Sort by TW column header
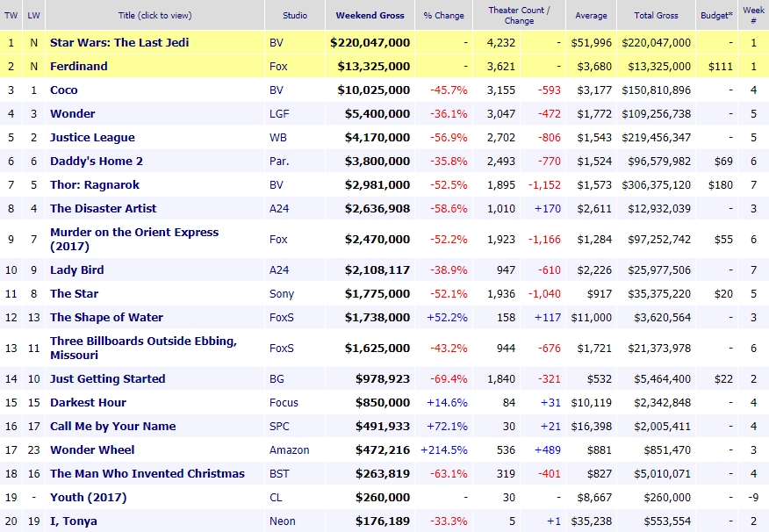Screen dimensions: 769x532 click(11, 15)
